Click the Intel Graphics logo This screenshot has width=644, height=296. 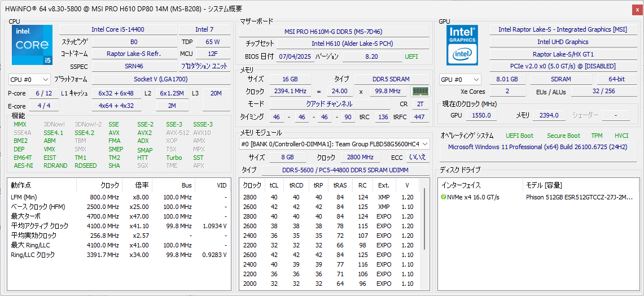462,45
